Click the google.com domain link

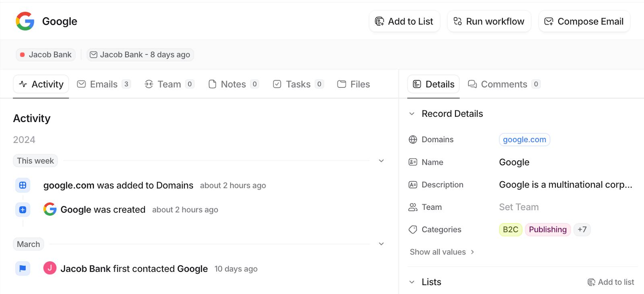pyautogui.click(x=524, y=140)
